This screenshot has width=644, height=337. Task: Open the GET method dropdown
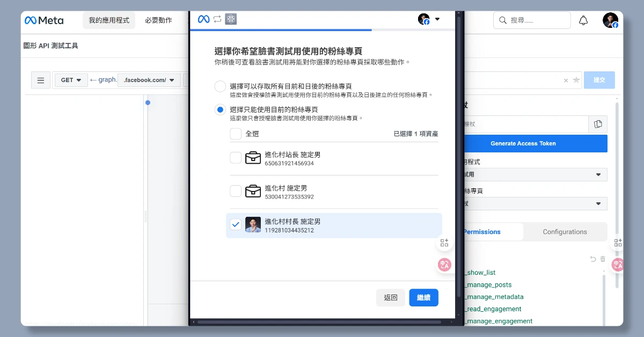[x=71, y=80]
